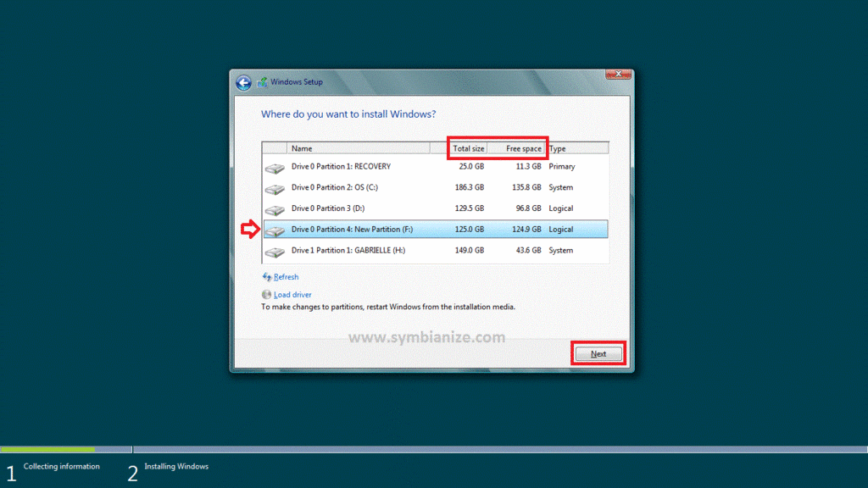
Task: Click the 129.5 GB total size cell
Action: click(470, 208)
